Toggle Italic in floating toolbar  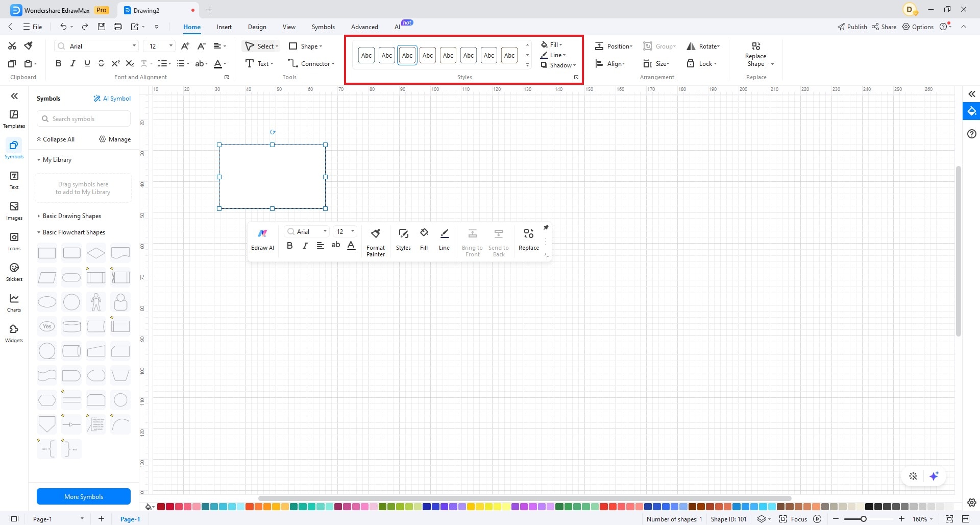point(305,246)
